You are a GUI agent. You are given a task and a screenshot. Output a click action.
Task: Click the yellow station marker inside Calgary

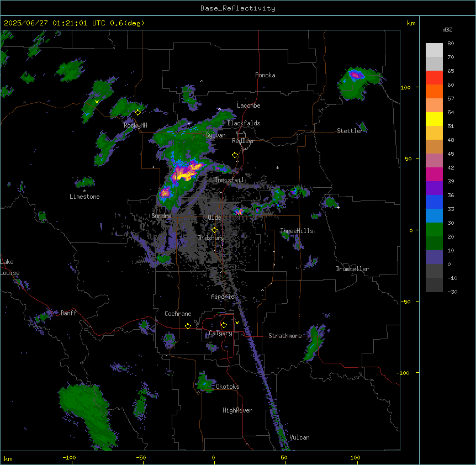point(224,325)
